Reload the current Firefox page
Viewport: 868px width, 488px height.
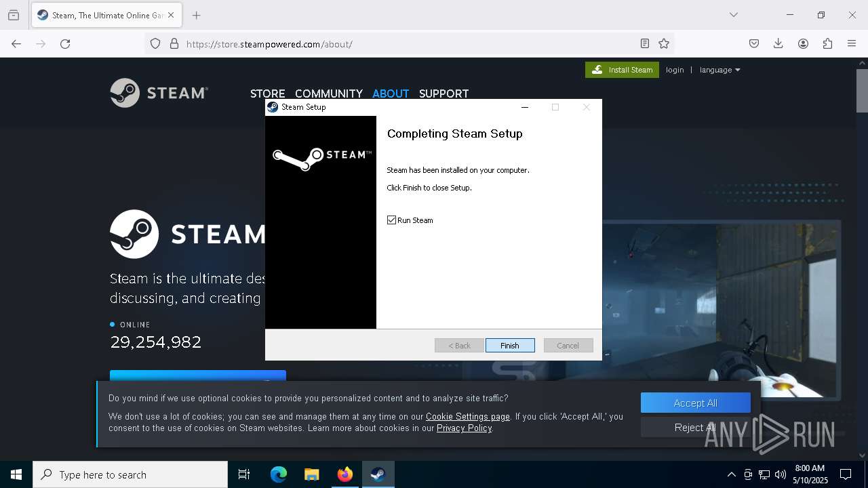(x=65, y=44)
